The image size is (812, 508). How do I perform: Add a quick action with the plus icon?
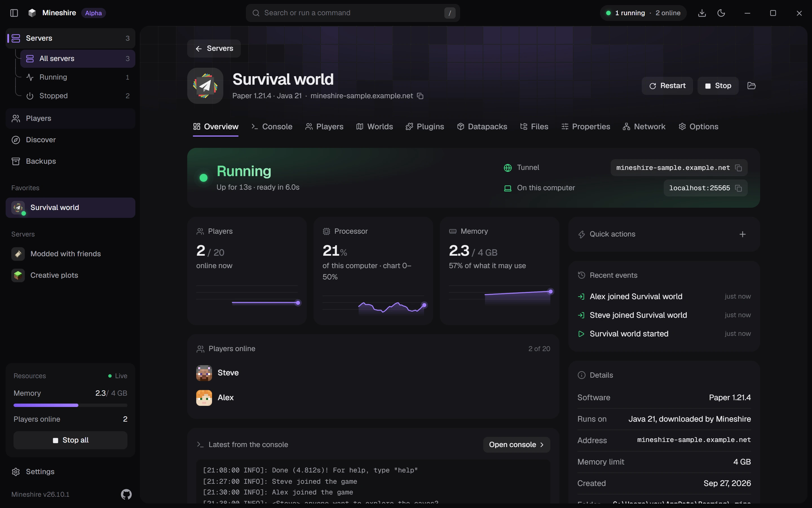click(742, 234)
